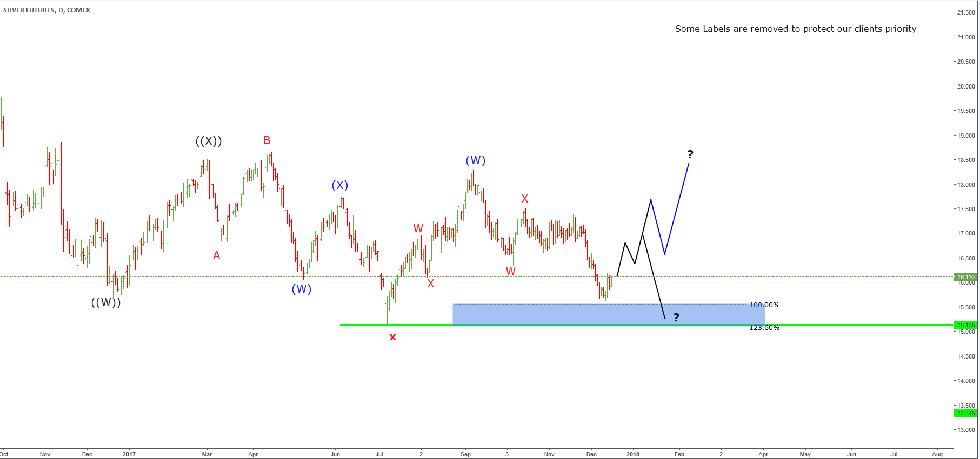Click the 123.60% Fibonacci level label

coord(764,328)
